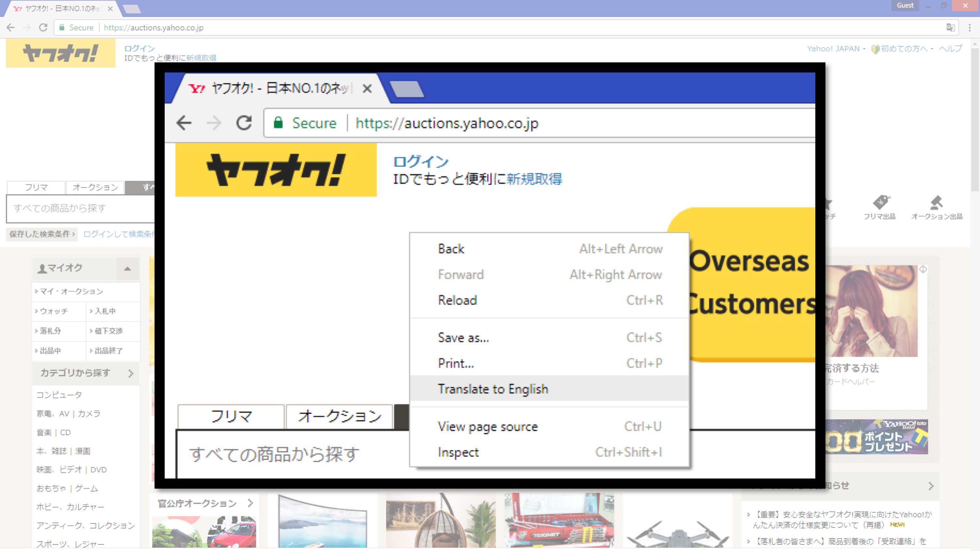This screenshot has width=980, height=551.
Task: Switch to フリマ tab in the faded background page
Action: 36,187
